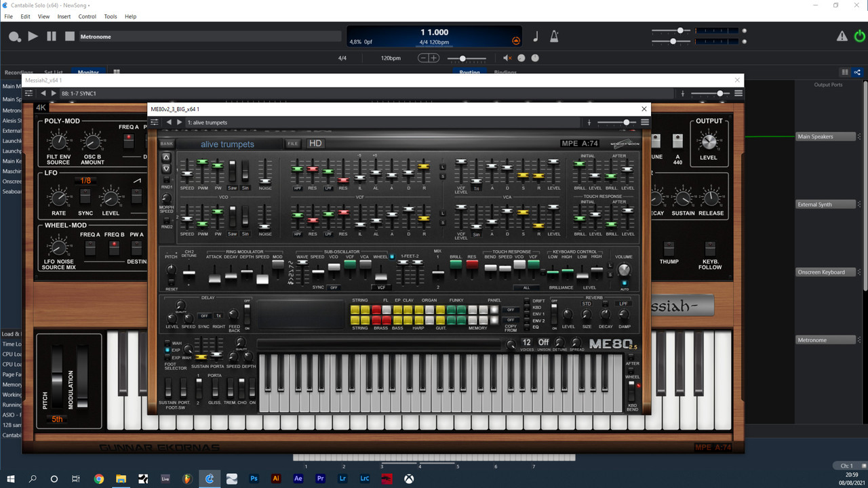Go to next preset in ME80 window
Screen dimensions: 868x488
(179, 123)
